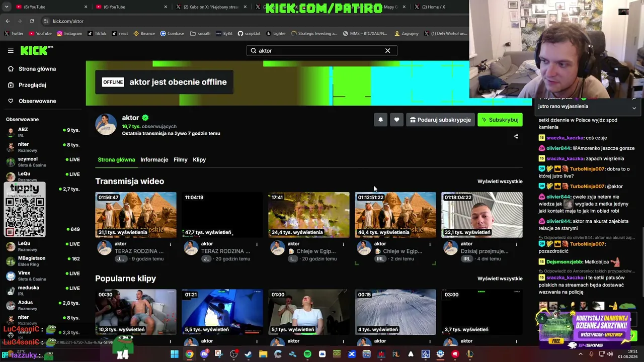The image size is (644, 362).
Task: Open ABZ channel in the followed list
Action: [43, 132]
